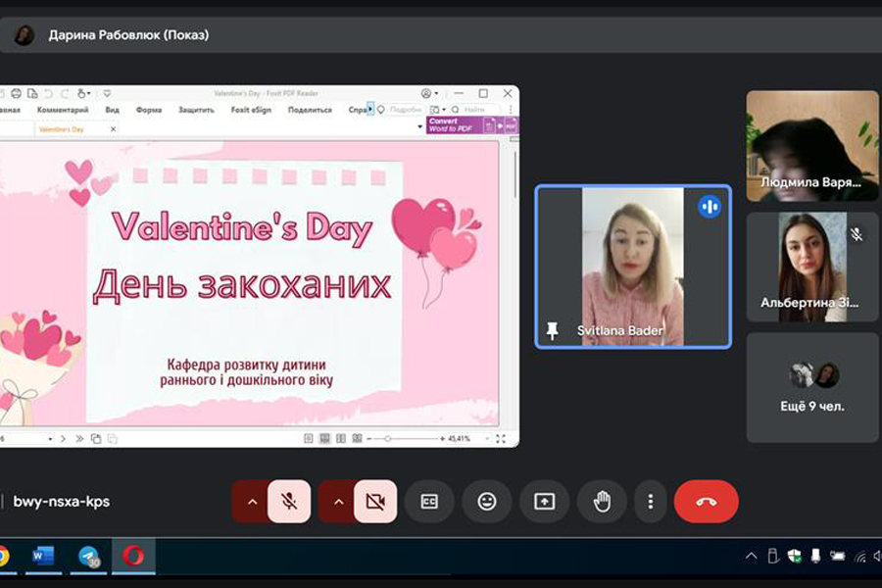Screen dimensions: 882x588
Task: Turn on the camera
Action: (374, 502)
